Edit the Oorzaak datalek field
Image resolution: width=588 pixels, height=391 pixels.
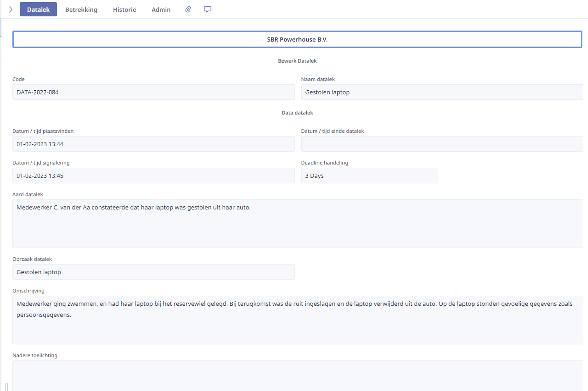click(x=154, y=272)
